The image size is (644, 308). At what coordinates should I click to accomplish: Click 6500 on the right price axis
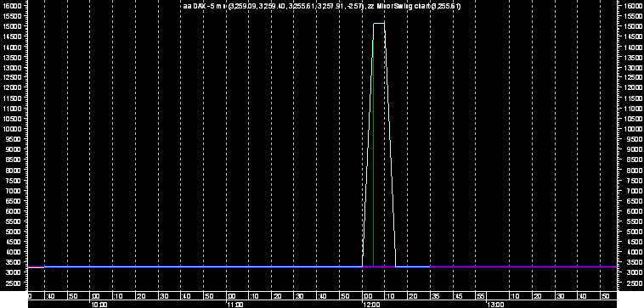[x=634, y=200]
